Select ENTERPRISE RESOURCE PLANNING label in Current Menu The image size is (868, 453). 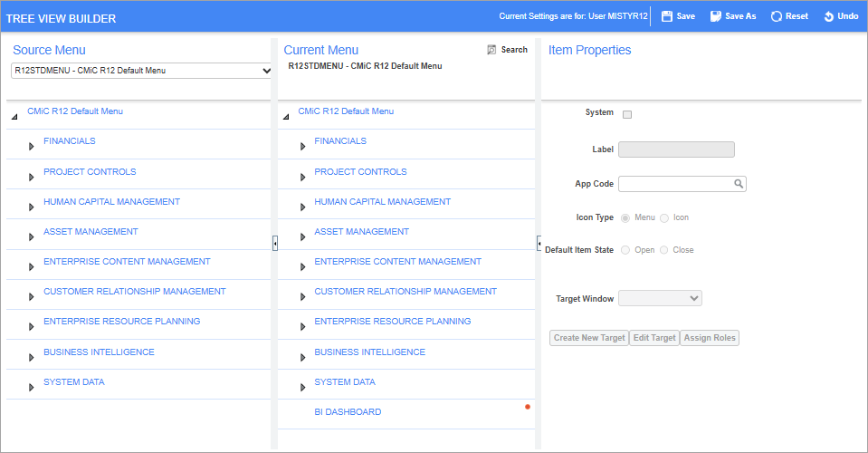coord(393,322)
